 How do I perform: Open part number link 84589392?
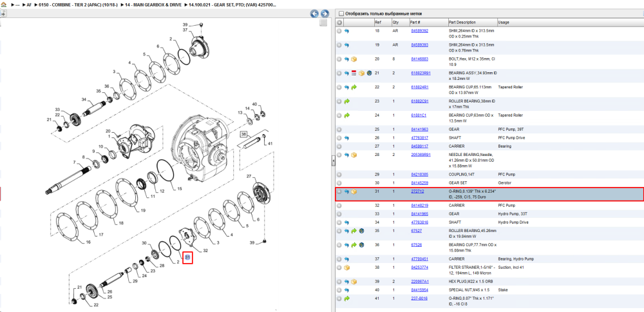tap(420, 31)
